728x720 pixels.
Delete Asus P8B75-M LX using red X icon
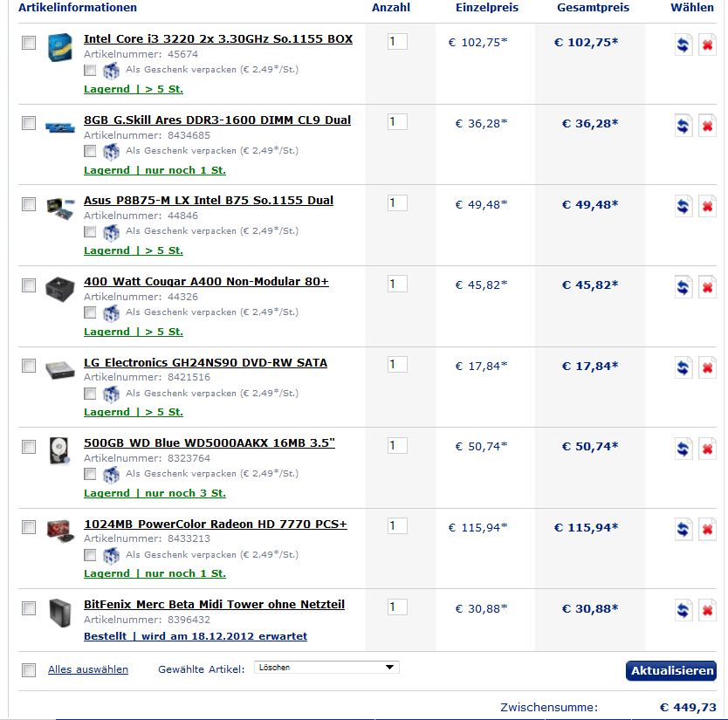coord(707,207)
